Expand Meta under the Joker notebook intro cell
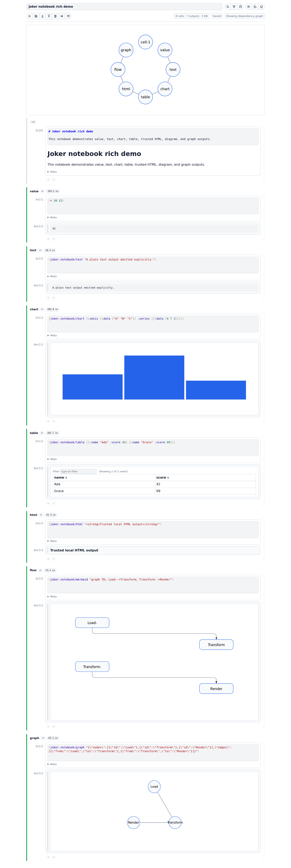This screenshot has height=868, width=291. point(52,172)
